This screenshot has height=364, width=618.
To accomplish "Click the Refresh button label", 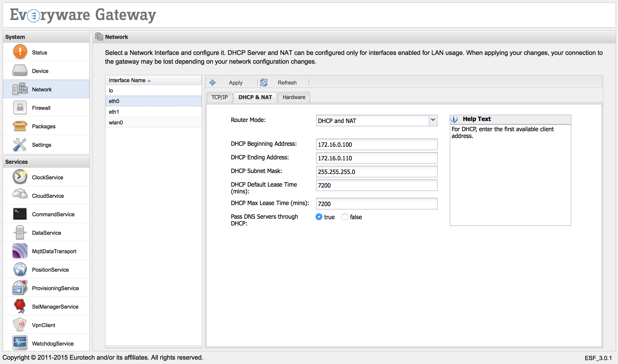I will [x=287, y=83].
